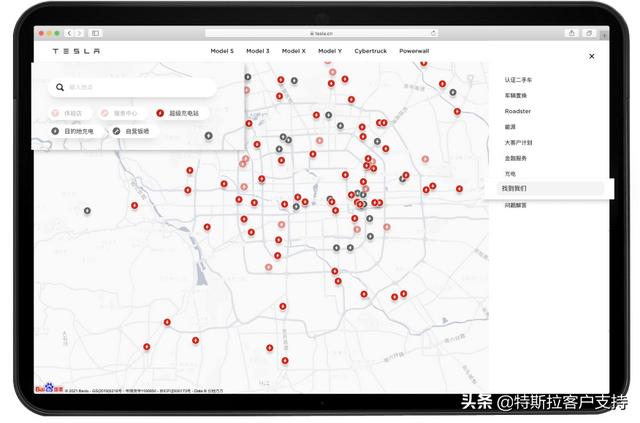Click the Tesla logo
Viewport: 640px width, 423px height.
76,51
